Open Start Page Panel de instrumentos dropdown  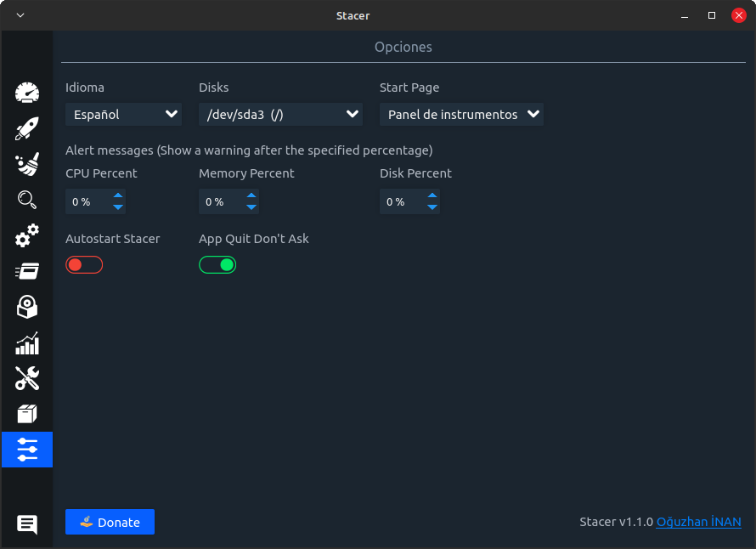[x=461, y=115]
